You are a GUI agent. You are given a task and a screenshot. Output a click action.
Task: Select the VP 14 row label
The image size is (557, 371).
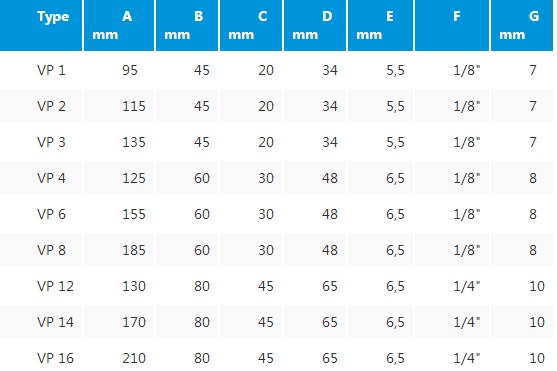pos(55,322)
